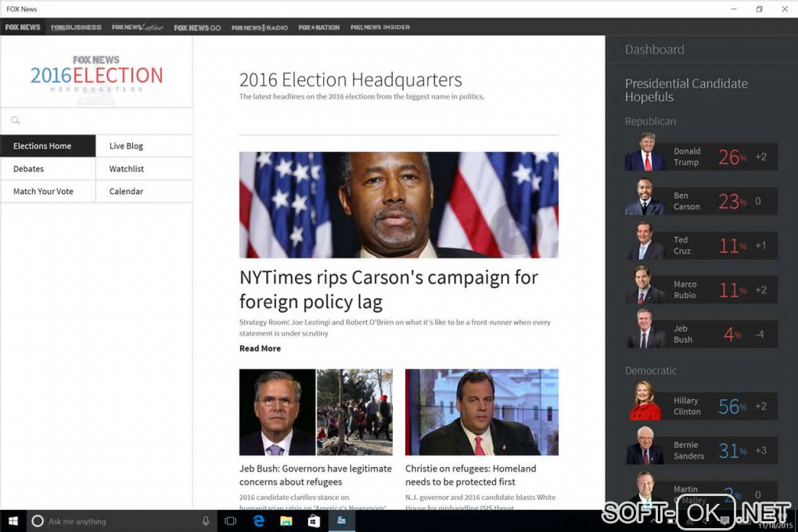
Task: Open the Debates section
Action: [48, 168]
